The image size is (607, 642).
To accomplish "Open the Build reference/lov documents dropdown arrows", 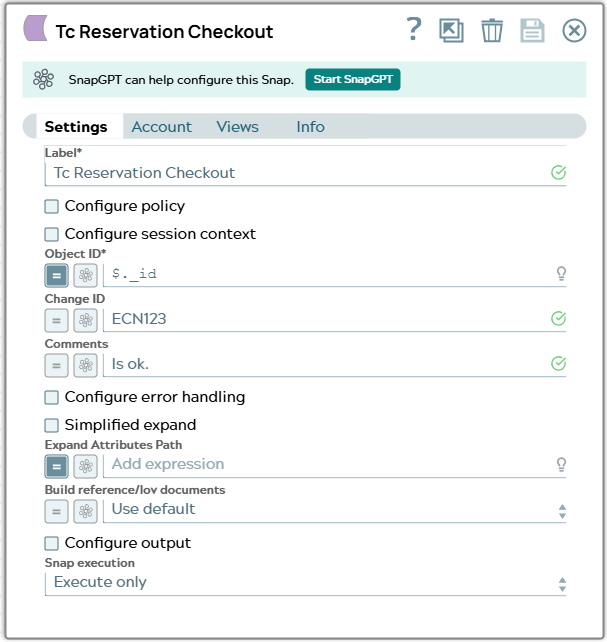I will [562, 511].
